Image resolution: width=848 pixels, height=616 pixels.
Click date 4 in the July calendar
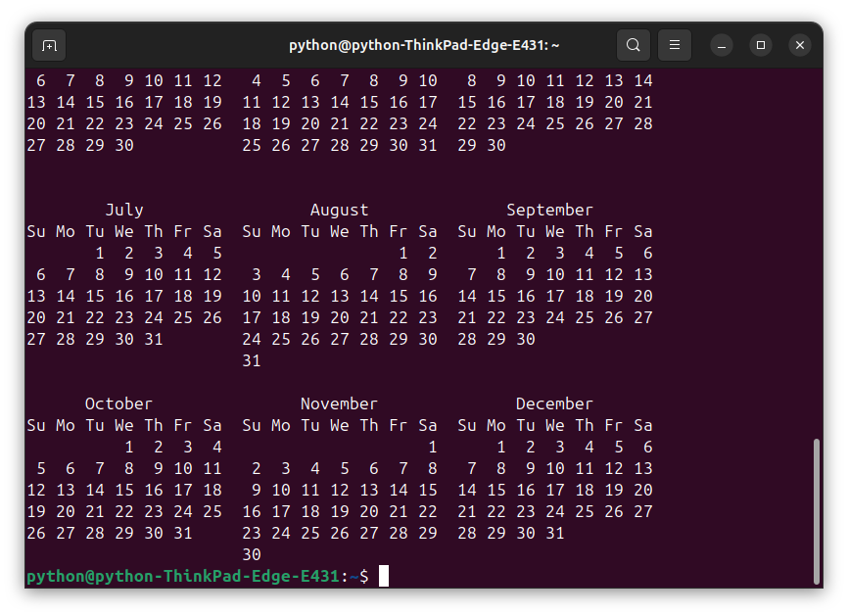coord(188,253)
